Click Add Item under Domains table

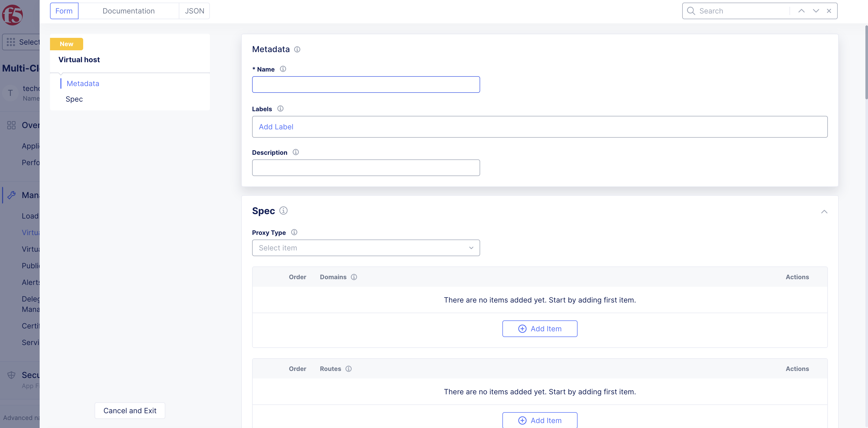point(539,329)
